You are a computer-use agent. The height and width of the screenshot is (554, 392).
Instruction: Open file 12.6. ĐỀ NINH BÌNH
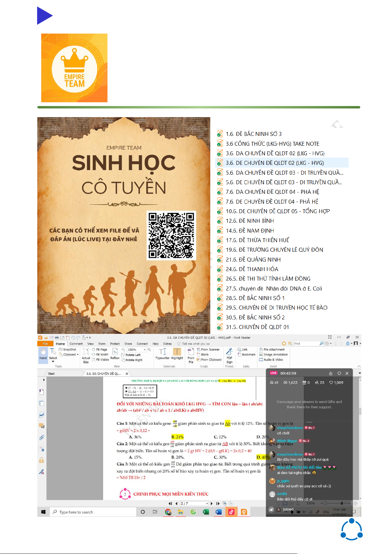click(x=250, y=221)
